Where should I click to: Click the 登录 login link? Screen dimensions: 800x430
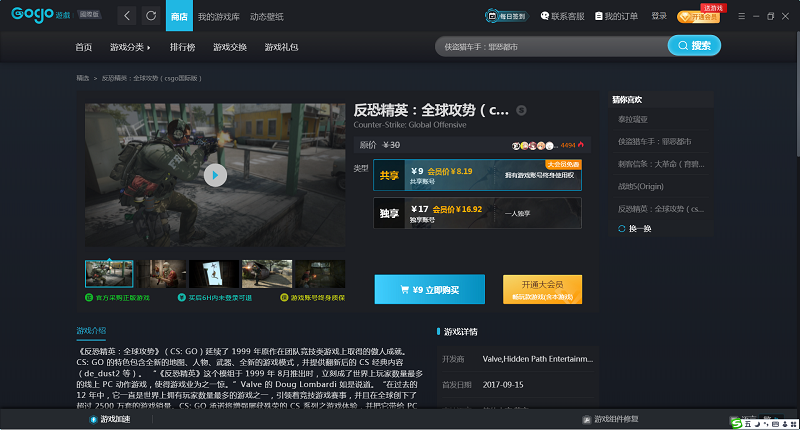pos(659,16)
